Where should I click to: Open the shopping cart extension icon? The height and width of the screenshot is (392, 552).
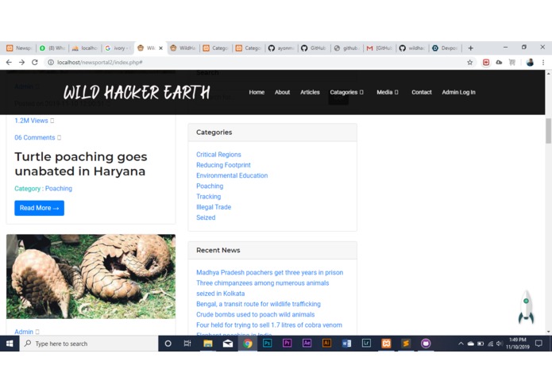click(x=512, y=62)
